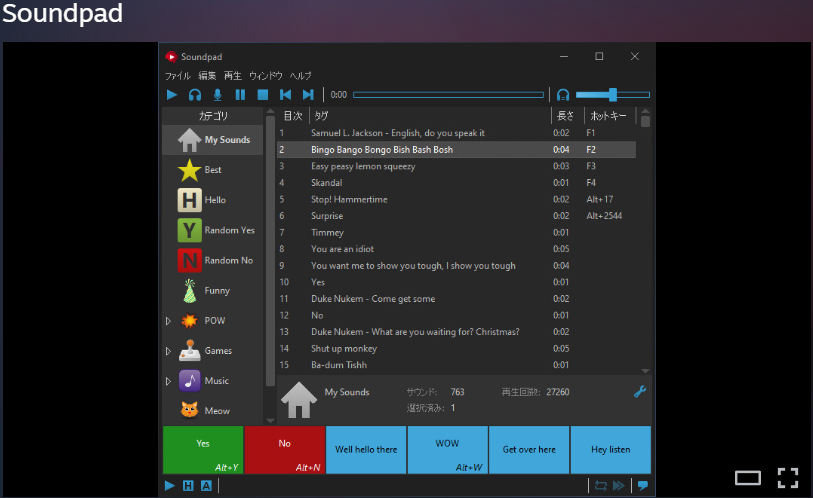Expand the Games category
This screenshot has width=813, height=498.
(168, 351)
